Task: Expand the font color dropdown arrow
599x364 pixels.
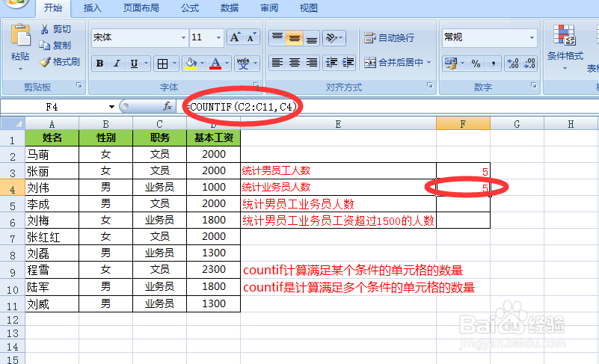Action: (x=227, y=64)
